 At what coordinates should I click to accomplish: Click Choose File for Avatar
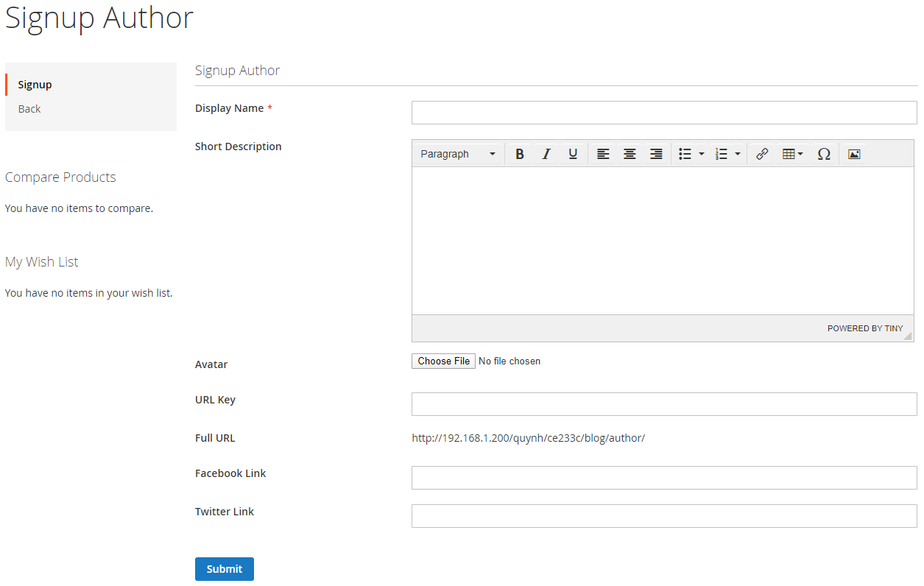443,361
